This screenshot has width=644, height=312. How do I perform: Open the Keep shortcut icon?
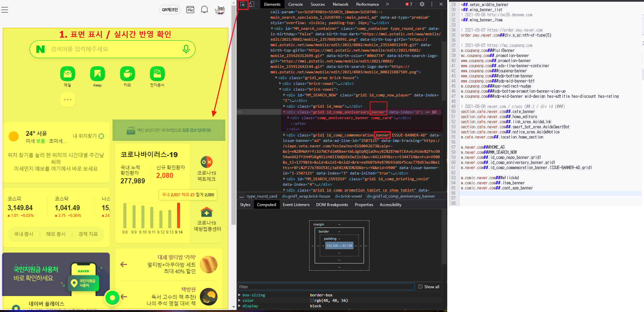click(x=98, y=74)
